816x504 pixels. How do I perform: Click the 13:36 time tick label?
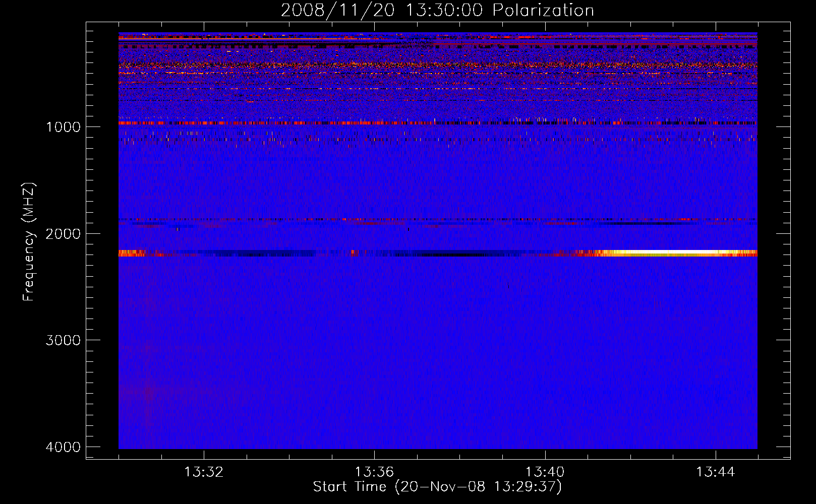coord(374,472)
